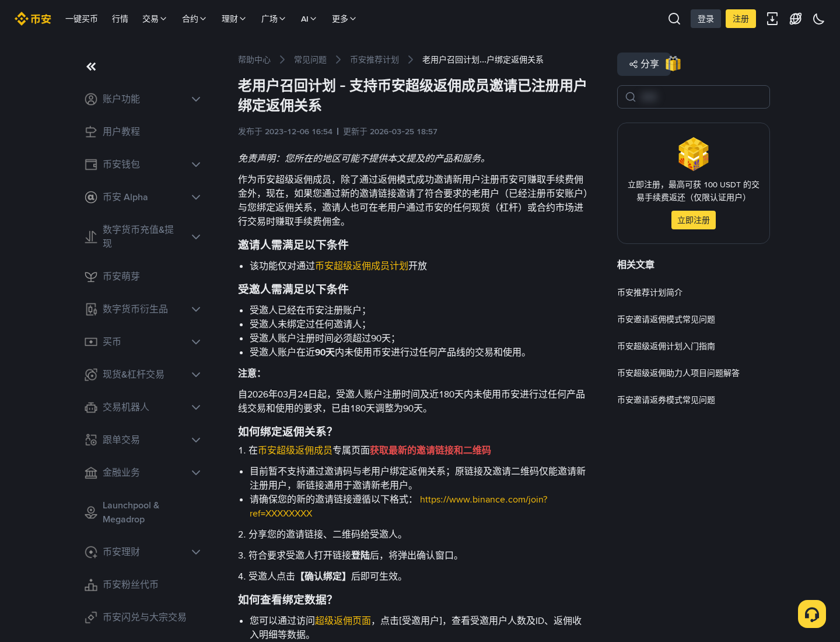Click the 币安萌芽 sprout icon
840x642 pixels.
point(91,277)
